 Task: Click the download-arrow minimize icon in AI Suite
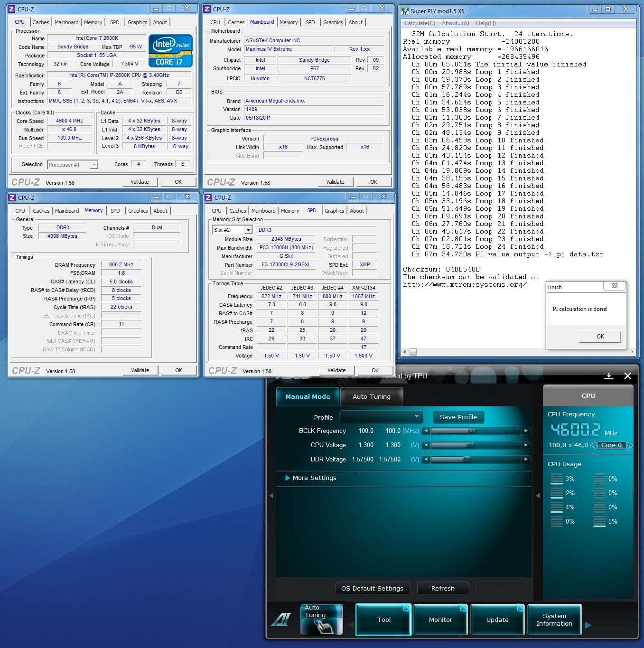609,376
